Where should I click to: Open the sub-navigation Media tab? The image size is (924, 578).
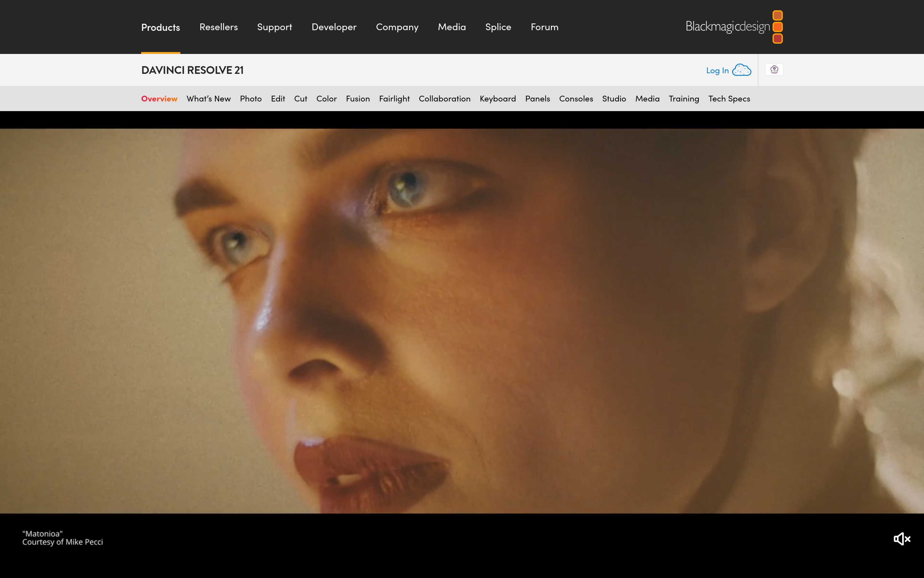point(647,99)
